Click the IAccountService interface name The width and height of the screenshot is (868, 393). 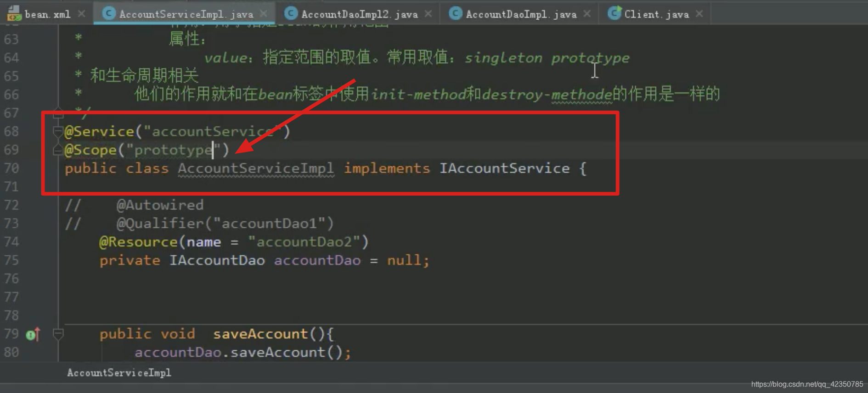[x=504, y=168]
